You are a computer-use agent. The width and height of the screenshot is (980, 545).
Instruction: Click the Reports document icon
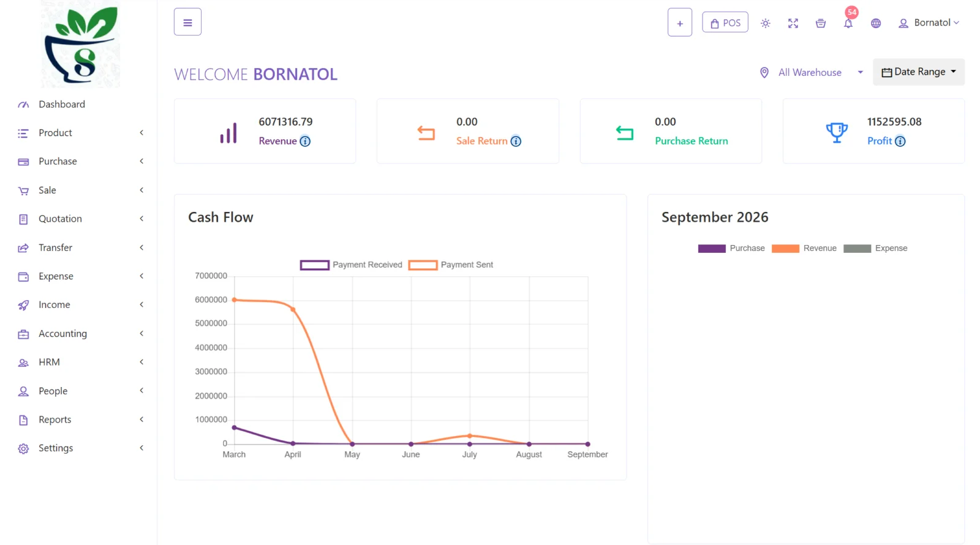click(23, 419)
